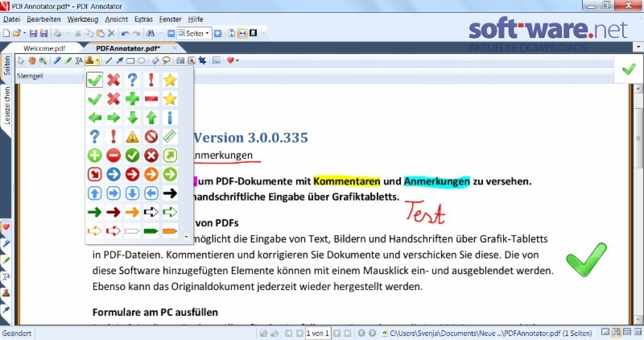This screenshot has height=340, width=644.
Task: Close the PDFAnnotator.pdf tab
Action: [x=175, y=48]
